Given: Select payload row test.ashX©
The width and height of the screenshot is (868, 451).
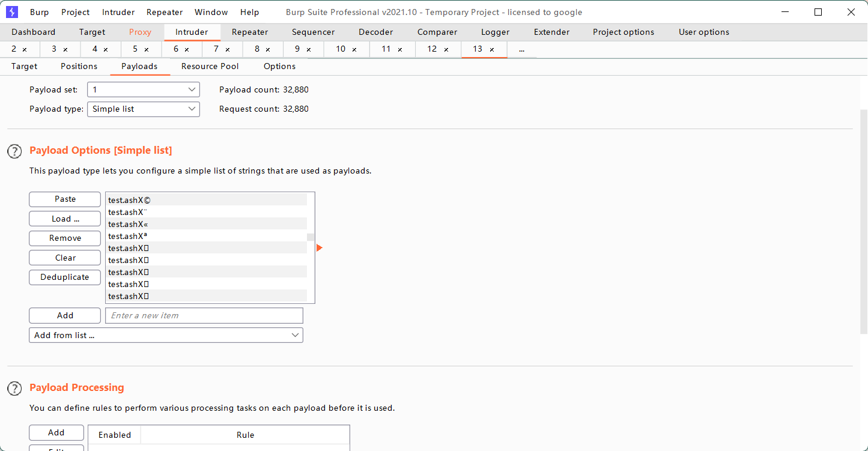Looking at the screenshot, I should click(206, 200).
